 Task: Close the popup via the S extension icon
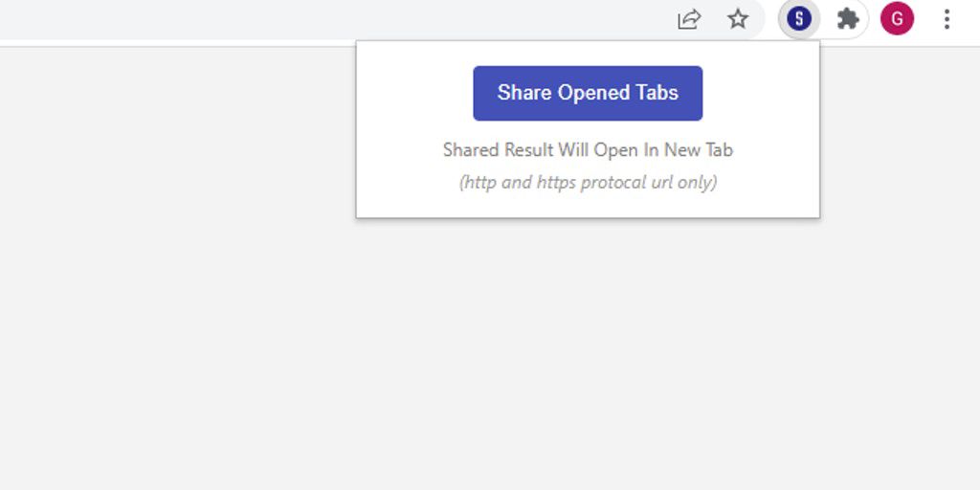coord(799,19)
